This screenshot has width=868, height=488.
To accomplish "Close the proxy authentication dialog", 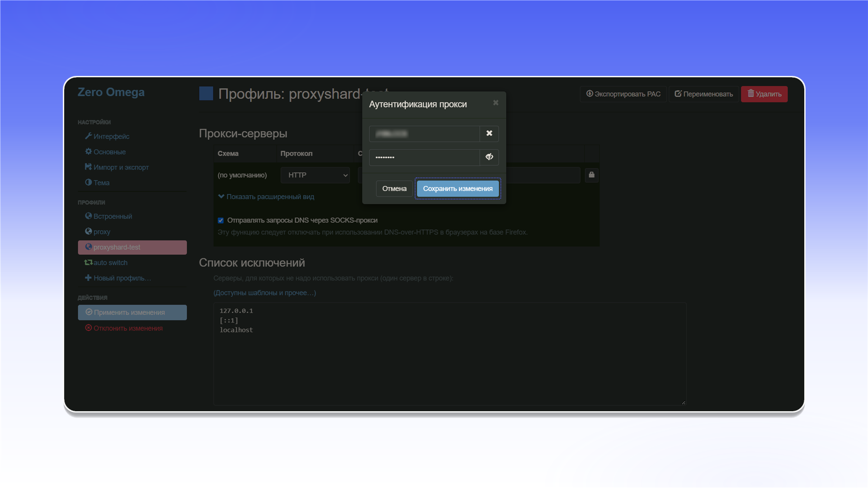I will (x=495, y=103).
